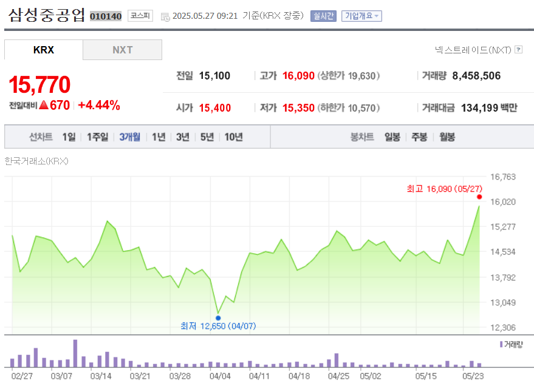Click the 거래대금 value 134,199 백만

coord(489,108)
